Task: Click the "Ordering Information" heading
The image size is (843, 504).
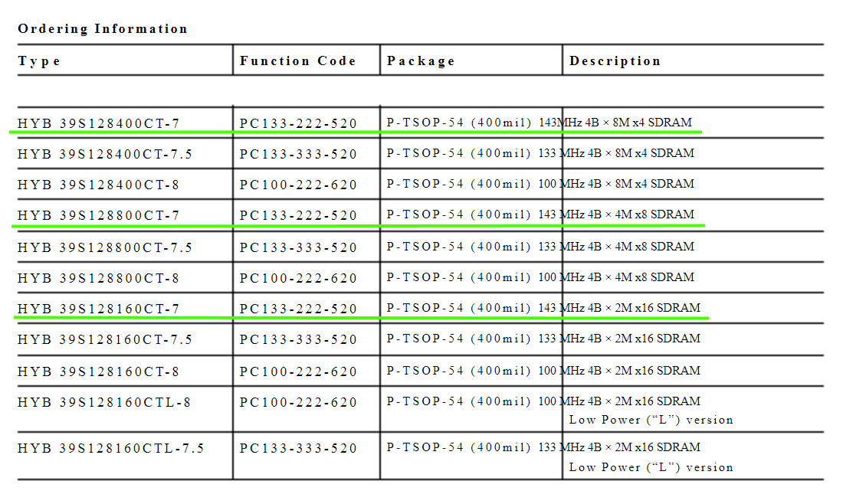Action: (103, 29)
